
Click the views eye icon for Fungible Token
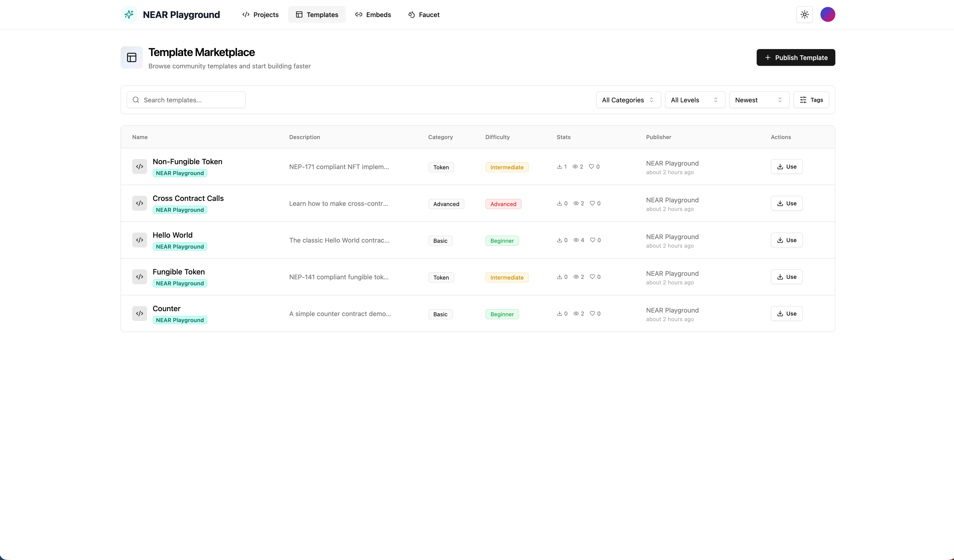pos(576,277)
